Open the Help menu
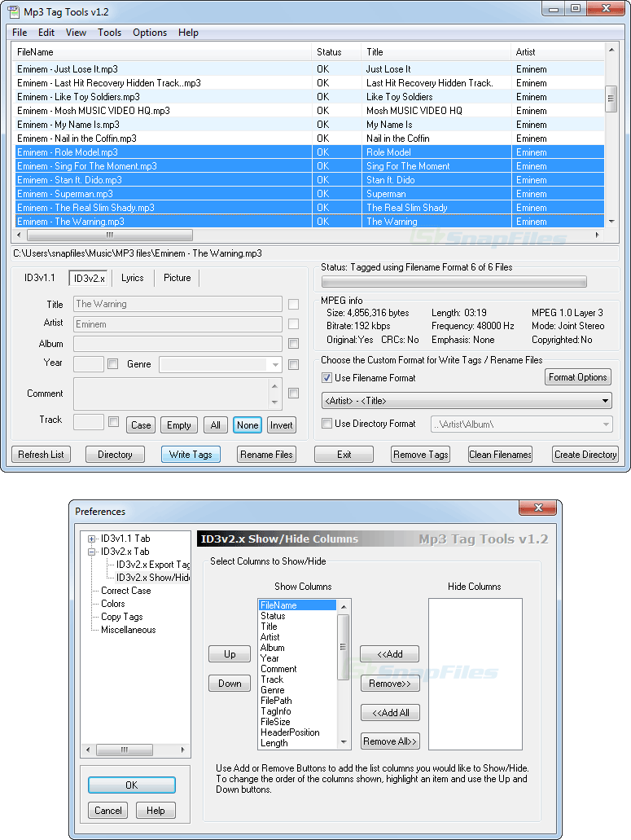Screen dimensions: 631x840 coord(188,33)
